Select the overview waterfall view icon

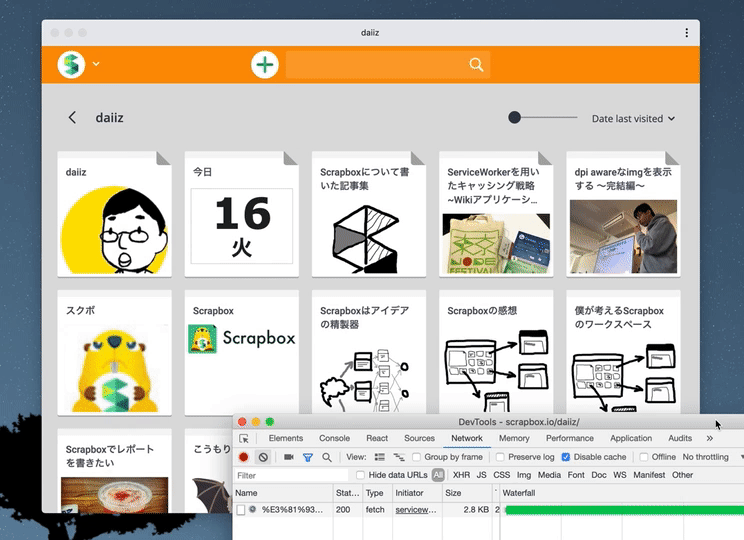399,457
